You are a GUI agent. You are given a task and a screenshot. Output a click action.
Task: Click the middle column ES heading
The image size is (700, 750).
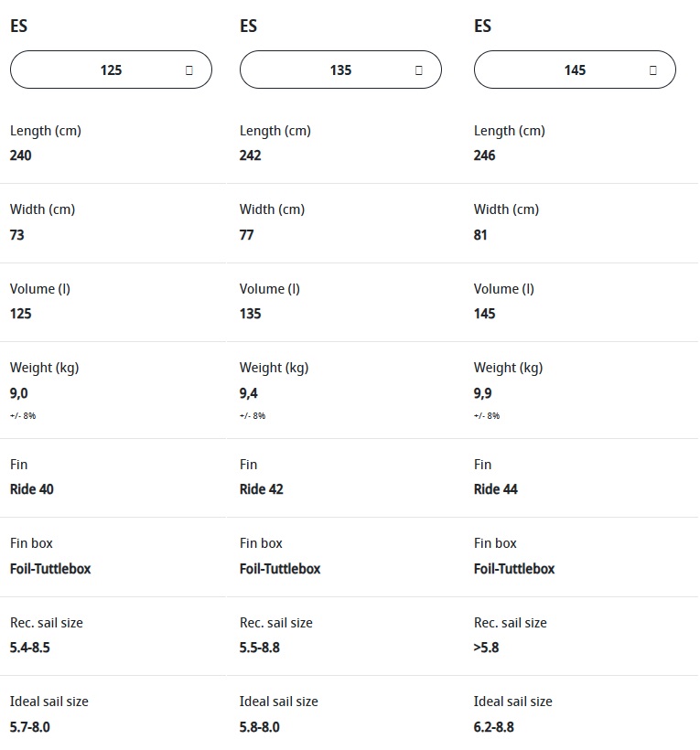[x=248, y=26]
